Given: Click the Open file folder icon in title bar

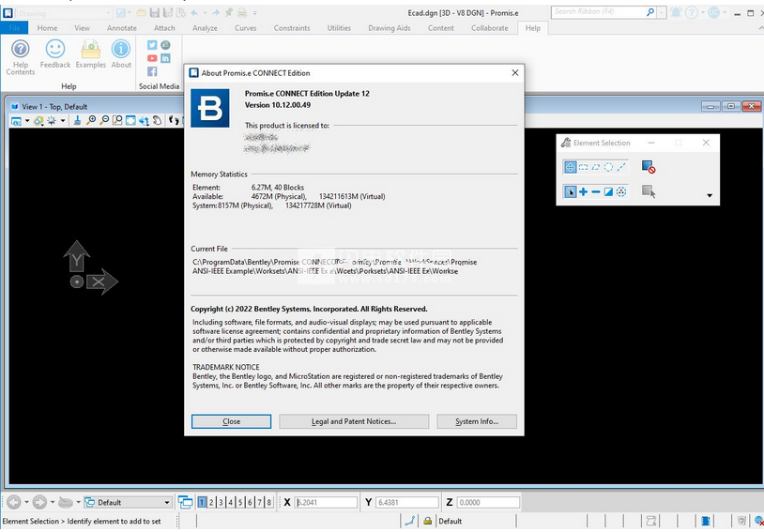Looking at the screenshot, I should [141, 13].
